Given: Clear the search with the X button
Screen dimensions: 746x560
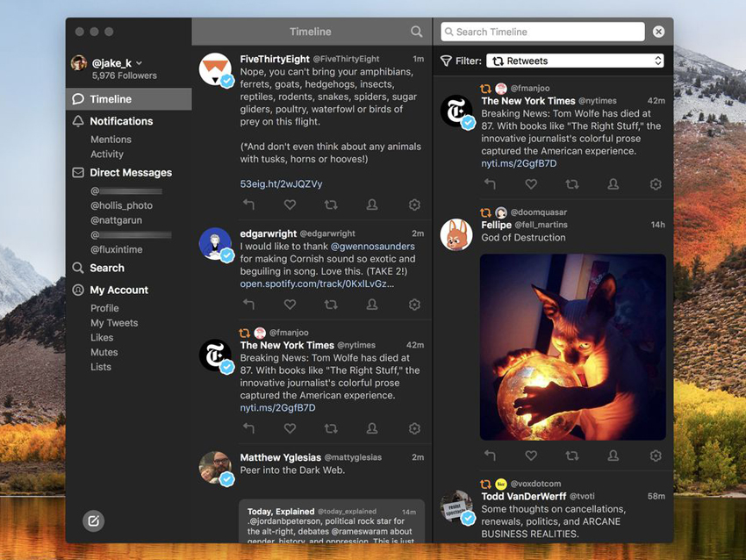Looking at the screenshot, I should (x=658, y=32).
